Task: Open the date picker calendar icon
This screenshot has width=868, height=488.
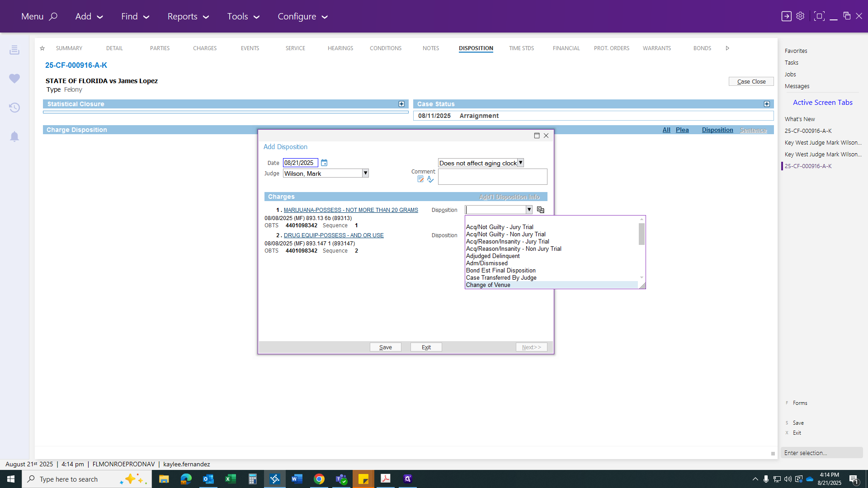Action: click(x=324, y=163)
